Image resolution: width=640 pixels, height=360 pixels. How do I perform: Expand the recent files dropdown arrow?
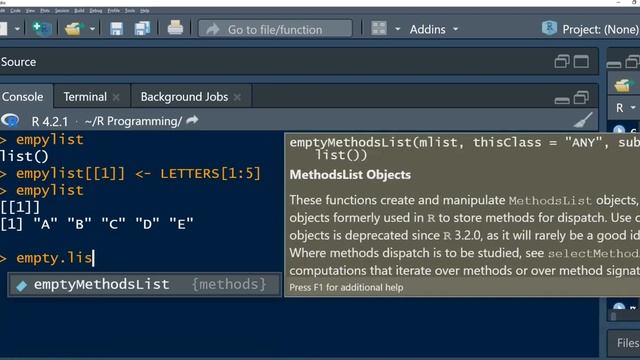coord(92,29)
